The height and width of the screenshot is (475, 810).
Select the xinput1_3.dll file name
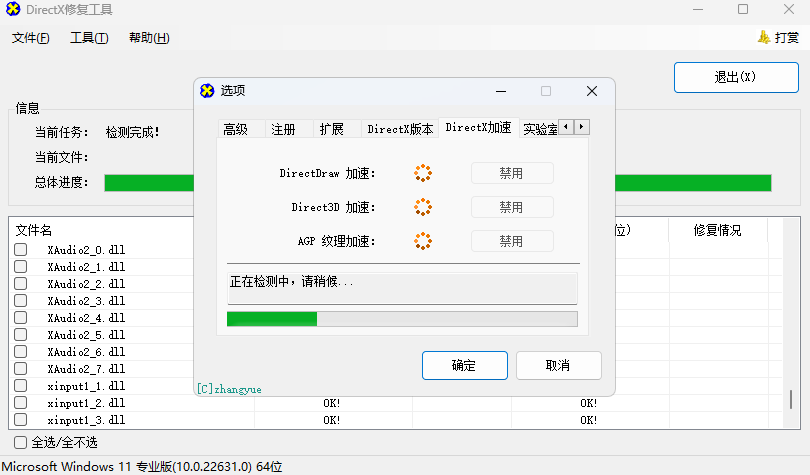click(x=86, y=420)
